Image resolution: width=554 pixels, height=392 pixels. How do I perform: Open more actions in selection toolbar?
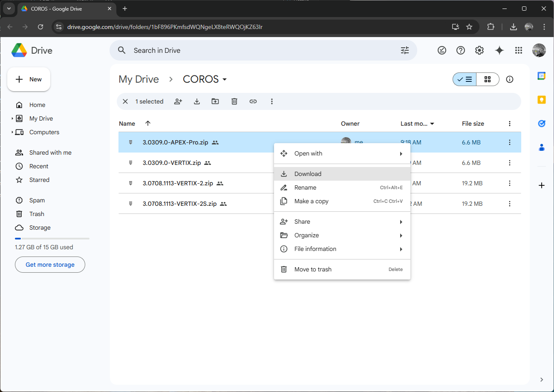pyautogui.click(x=272, y=101)
